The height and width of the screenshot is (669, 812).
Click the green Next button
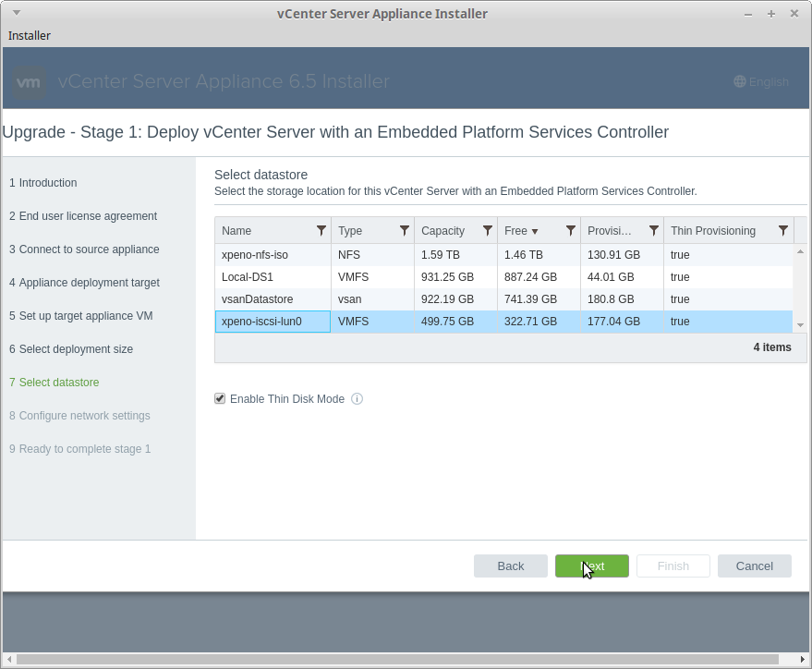[x=592, y=566]
